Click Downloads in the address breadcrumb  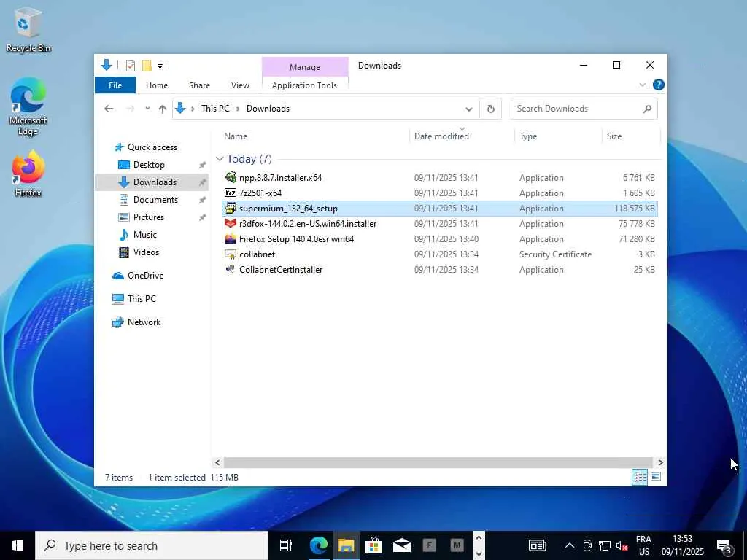tap(268, 109)
